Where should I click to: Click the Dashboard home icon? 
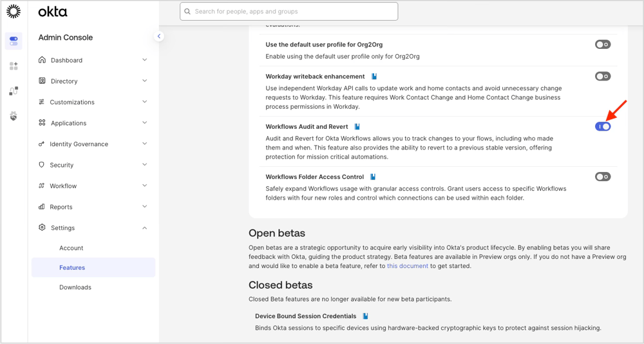pos(42,60)
